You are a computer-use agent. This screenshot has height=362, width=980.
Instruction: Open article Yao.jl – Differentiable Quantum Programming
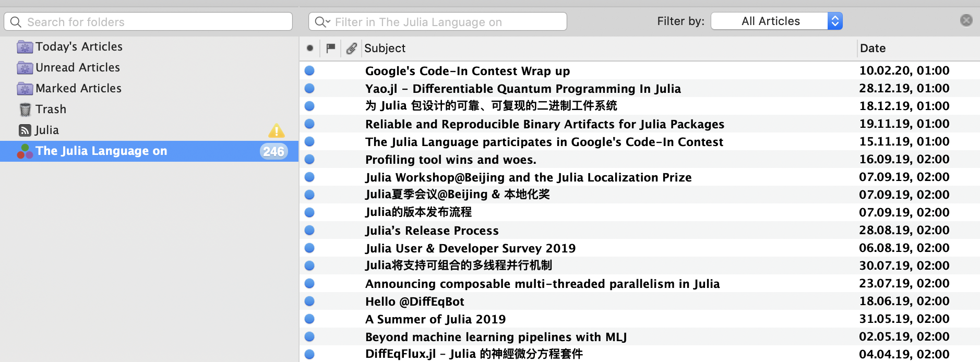coord(523,89)
